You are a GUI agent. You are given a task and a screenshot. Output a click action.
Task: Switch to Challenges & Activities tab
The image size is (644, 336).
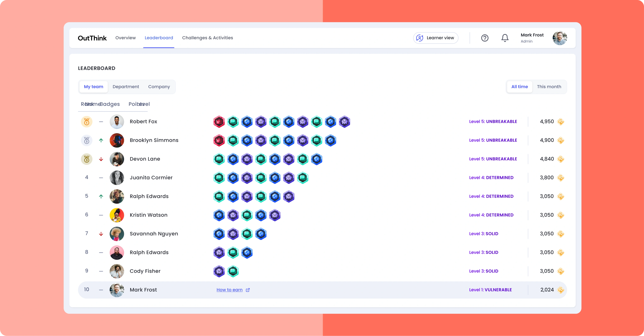pyautogui.click(x=207, y=38)
